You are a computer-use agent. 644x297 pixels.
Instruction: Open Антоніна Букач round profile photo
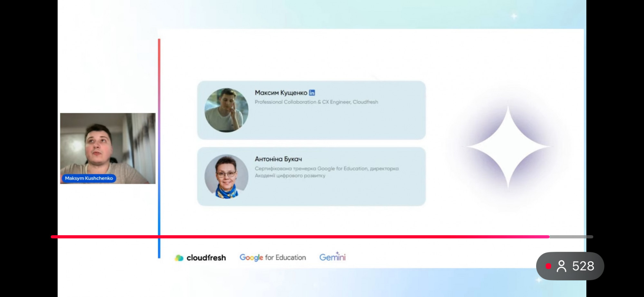226,176
